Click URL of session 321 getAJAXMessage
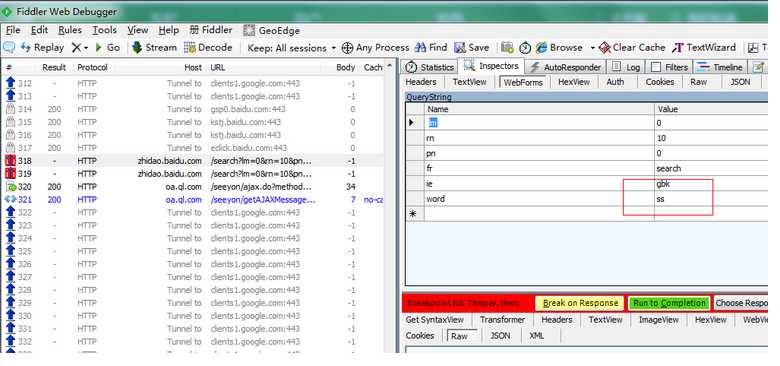The height and width of the screenshot is (366, 780). coord(263,199)
